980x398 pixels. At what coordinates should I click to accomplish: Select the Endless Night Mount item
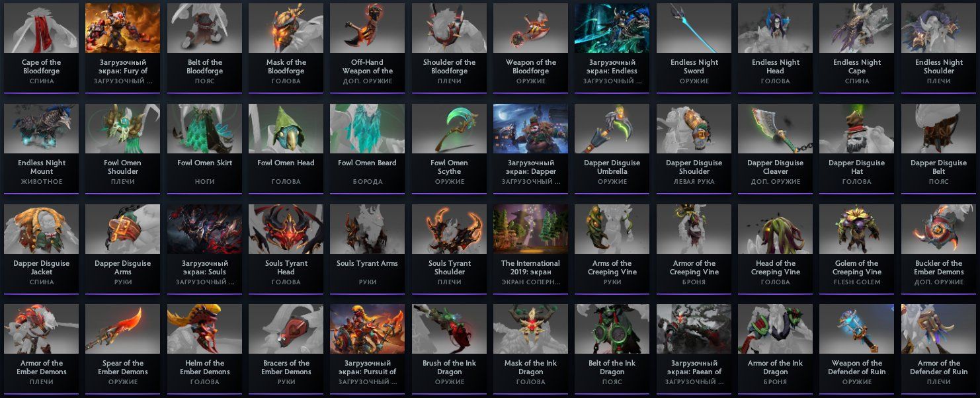(41, 148)
